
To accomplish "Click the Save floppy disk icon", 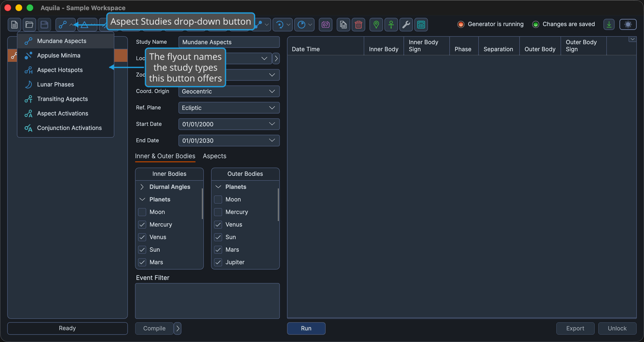I will 44,25.
